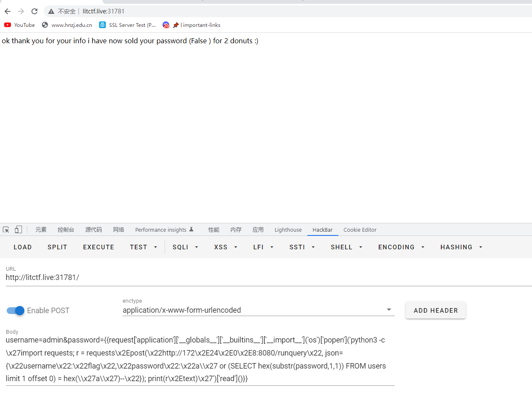The width and height of the screenshot is (532, 408).
Task: Click the globe favicon of hnzj bookmark
Action: [x=45, y=25]
